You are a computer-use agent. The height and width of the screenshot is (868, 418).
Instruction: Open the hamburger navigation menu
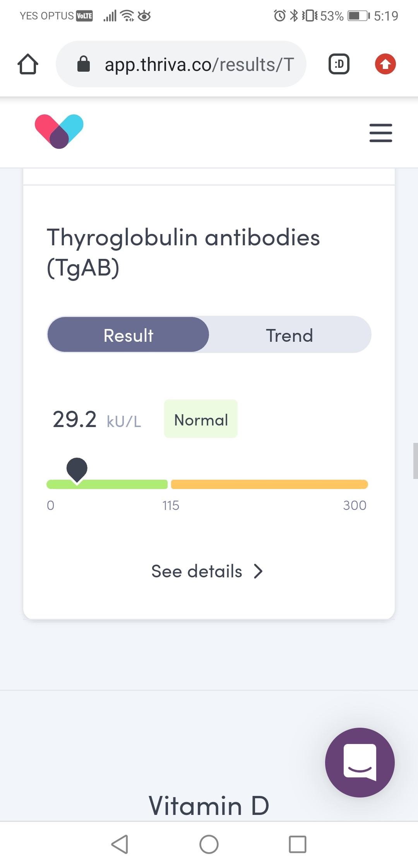(380, 133)
